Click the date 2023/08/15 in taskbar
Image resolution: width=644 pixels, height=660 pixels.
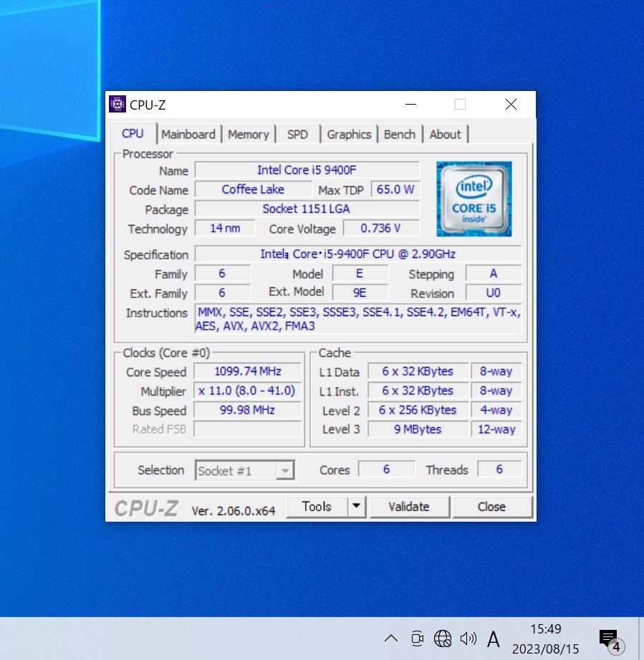(x=546, y=649)
